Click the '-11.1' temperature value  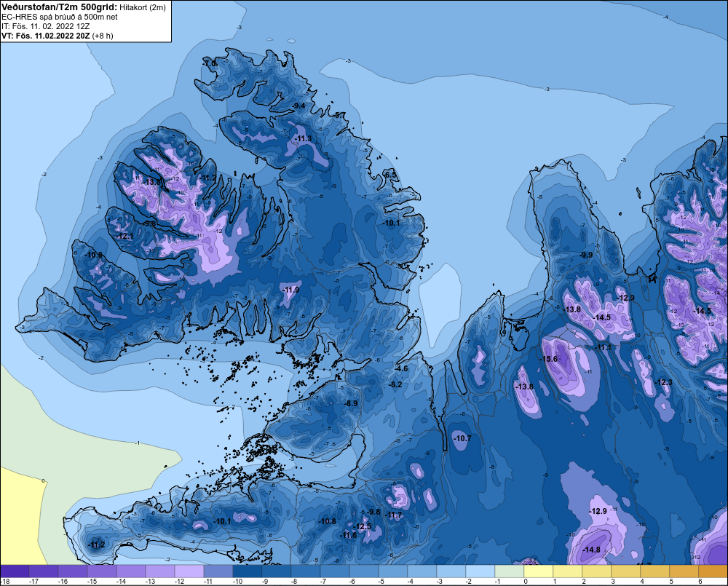pos(603,347)
